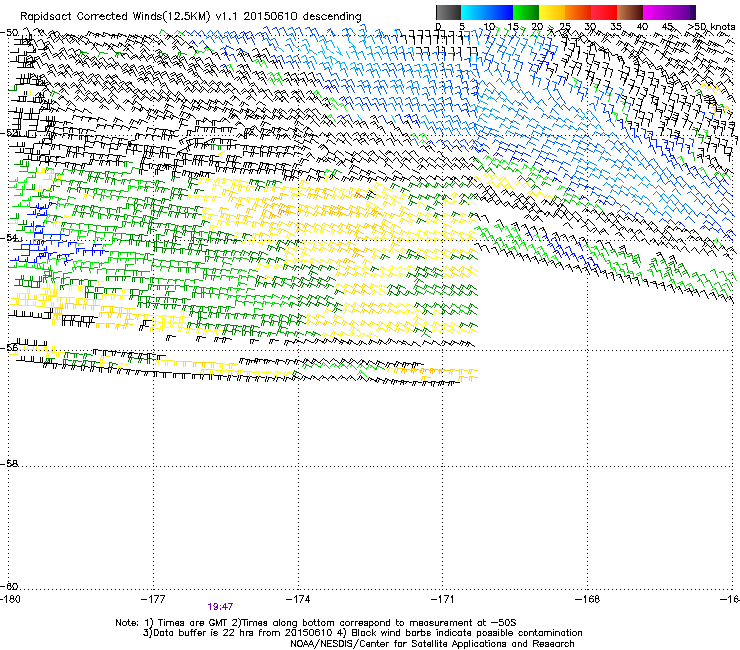Click the "-171" longitude axis label

(x=443, y=599)
